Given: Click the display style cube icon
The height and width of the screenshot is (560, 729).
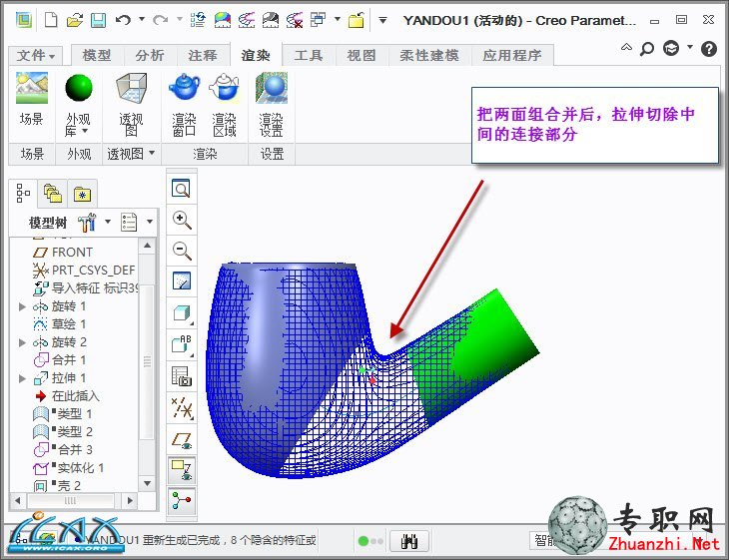Looking at the screenshot, I should [x=182, y=313].
